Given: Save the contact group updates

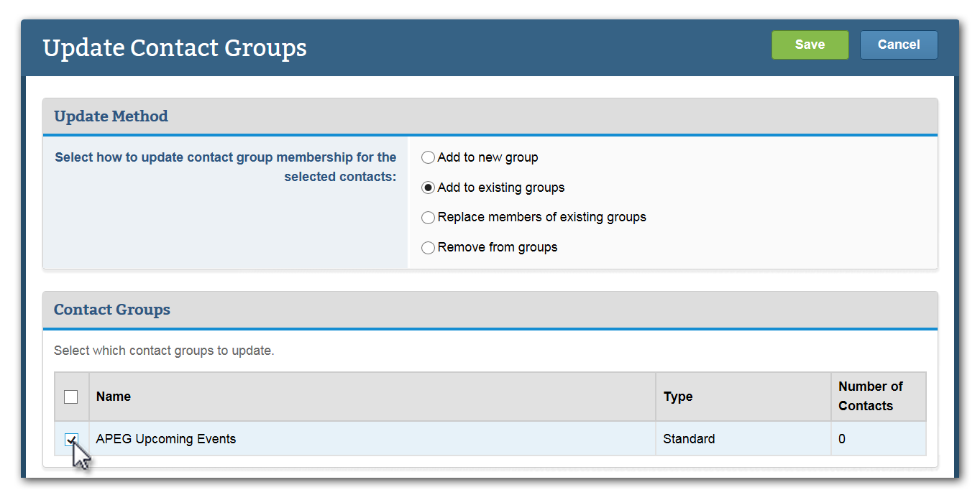Looking at the screenshot, I should (x=810, y=45).
